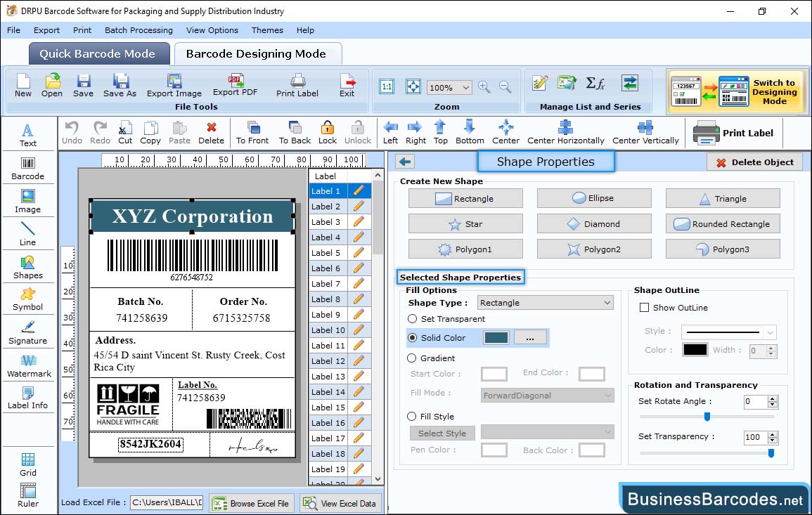Click the Rectangle shape button

point(465,198)
